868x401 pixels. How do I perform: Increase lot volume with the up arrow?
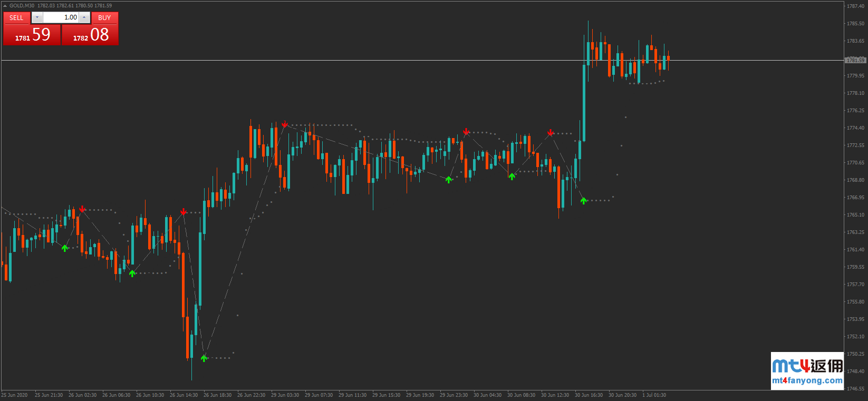pyautogui.click(x=84, y=17)
